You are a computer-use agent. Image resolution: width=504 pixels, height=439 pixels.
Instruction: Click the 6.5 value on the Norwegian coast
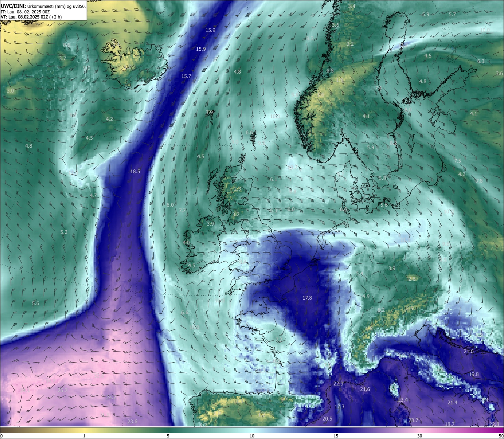coord(330,70)
